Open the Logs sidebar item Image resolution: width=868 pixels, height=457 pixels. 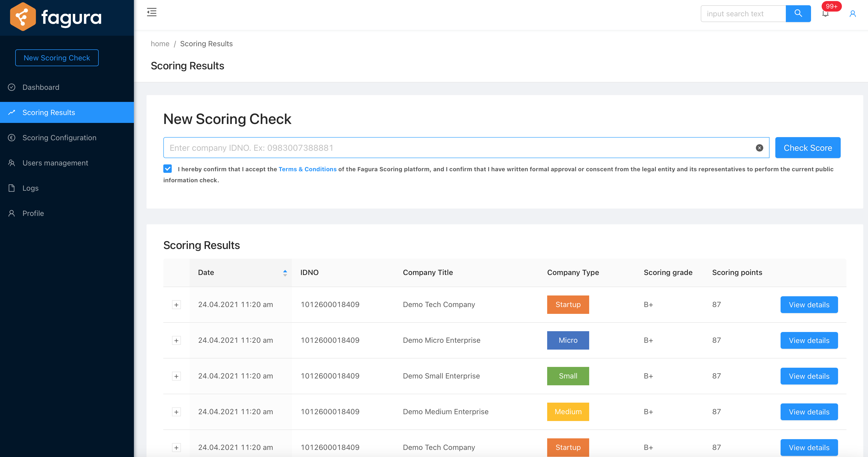pyautogui.click(x=30, y=188)
